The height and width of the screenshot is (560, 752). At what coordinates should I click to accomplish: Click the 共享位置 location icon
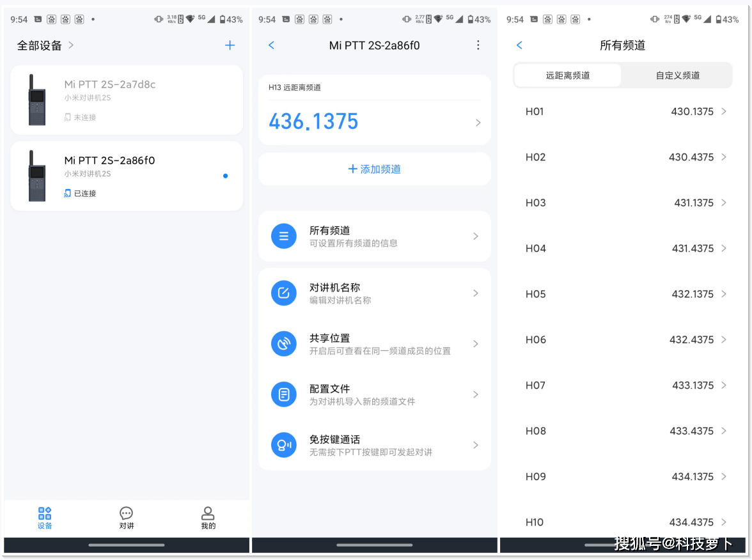tap(284, 344)
